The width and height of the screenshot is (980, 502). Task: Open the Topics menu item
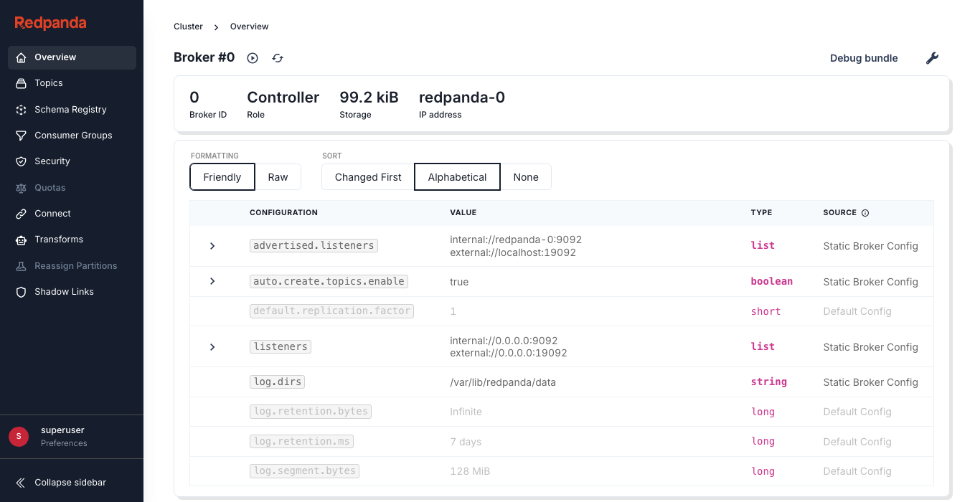49,83
